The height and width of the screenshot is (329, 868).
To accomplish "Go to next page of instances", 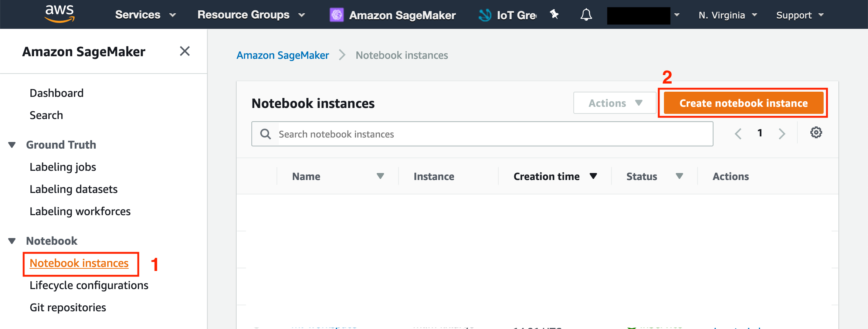I will (x=781, y=133).
